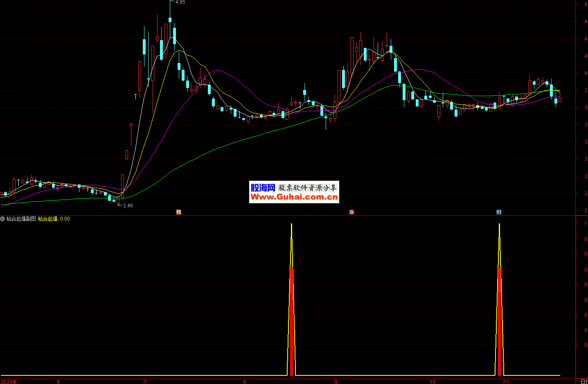The height and width of the screenshot is (384, 588).
Task: Click the lowest candlestick above the 2.46 label
Action: tap(118, 200)
